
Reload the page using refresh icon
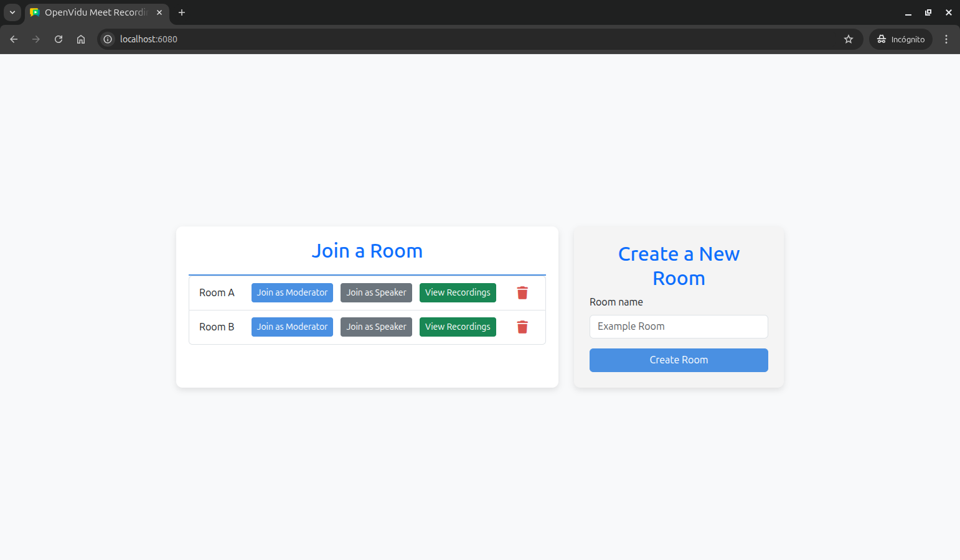tap(59, 39)
